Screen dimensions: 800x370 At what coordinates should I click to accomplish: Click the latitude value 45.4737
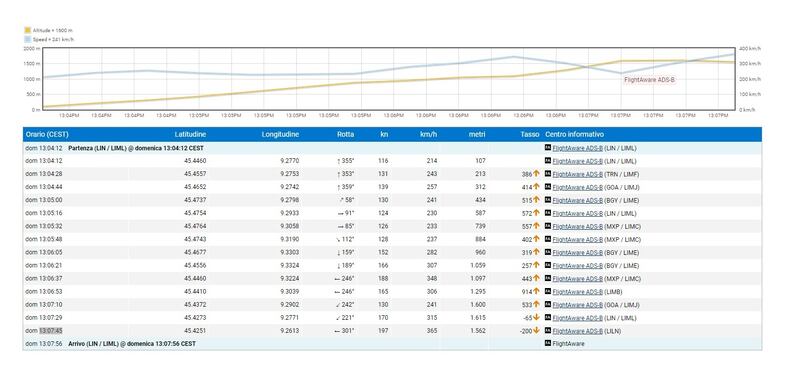195,200
